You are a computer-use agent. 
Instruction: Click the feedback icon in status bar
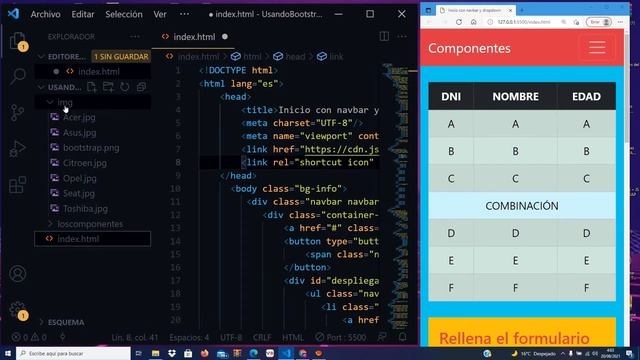pos(382,337)
